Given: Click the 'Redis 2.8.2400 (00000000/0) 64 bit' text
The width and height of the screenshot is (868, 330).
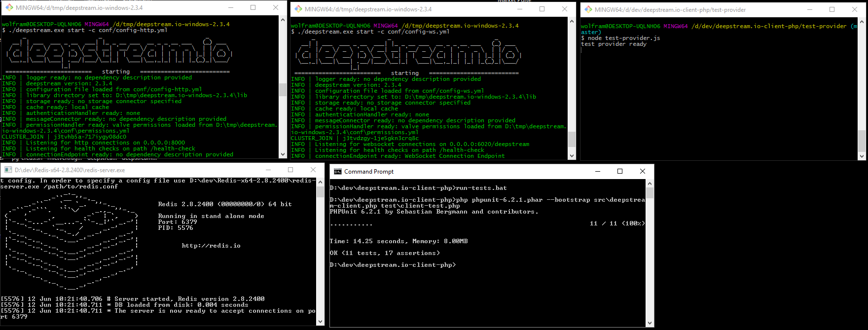Looking at the screenshot, I should coord(225,204).
